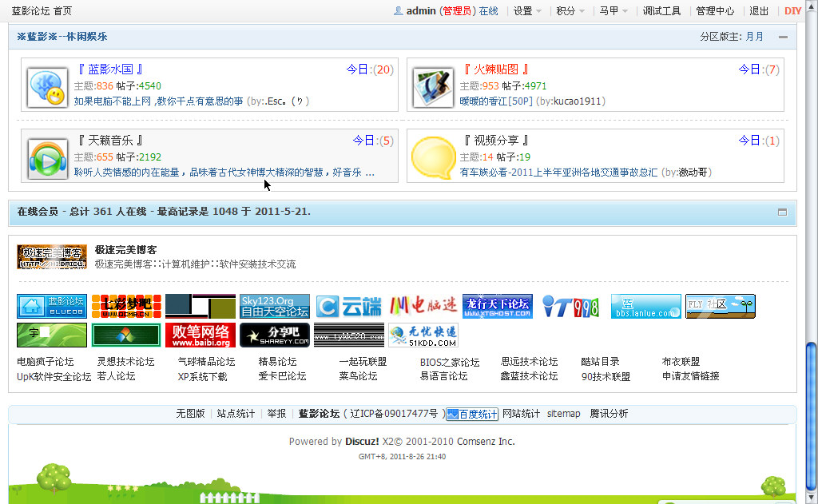818x504 pixels.
Task: Click the scrollbar down arrow
Action: tap(812, 498)
